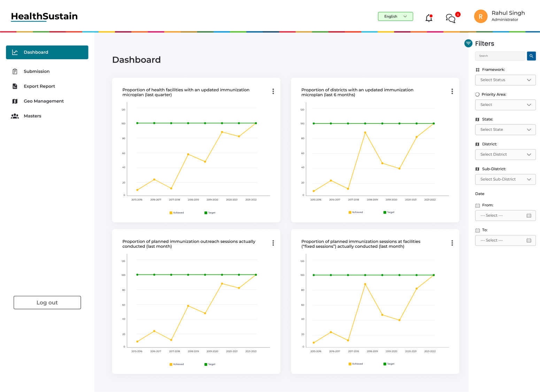The width and height of the screenshot is (540, 392).
Task: Toggle Achieved legend in outreach sessions chart
Action: [x=177, y=364]
